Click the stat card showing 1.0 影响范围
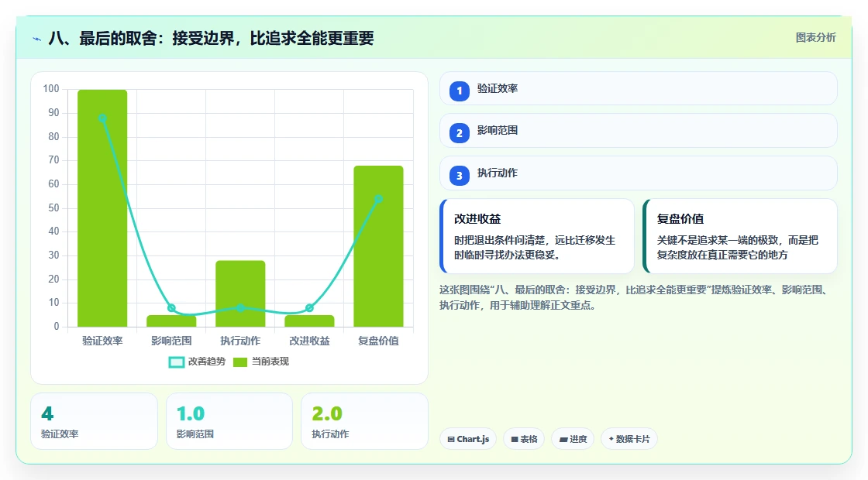This screenshot has width=868, height=480. click(x=229, y=421)
